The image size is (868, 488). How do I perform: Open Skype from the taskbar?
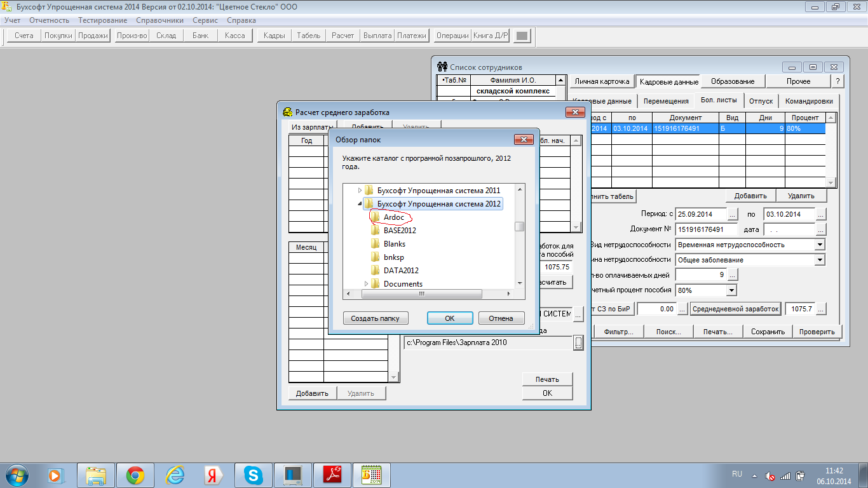coord(254,475)
